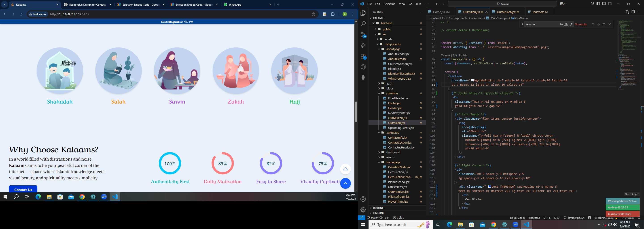Viewport: 644px width, 229px height.
Task: Click the Chrome page vertical scrollbar thumb
Action: (x=356, y=112)
